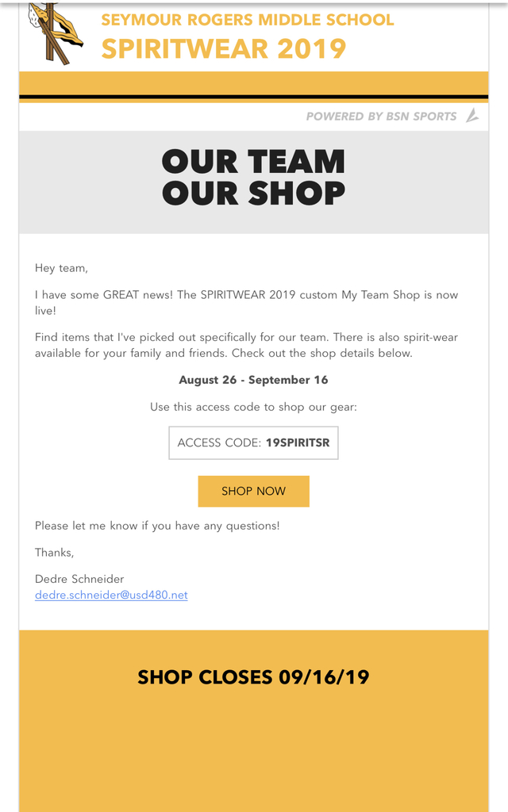Screen dimensions: 508x812
Task: Open the dedre.schneider@usd480.net email link
Action: pyautogui.click(x=111, y=595)
